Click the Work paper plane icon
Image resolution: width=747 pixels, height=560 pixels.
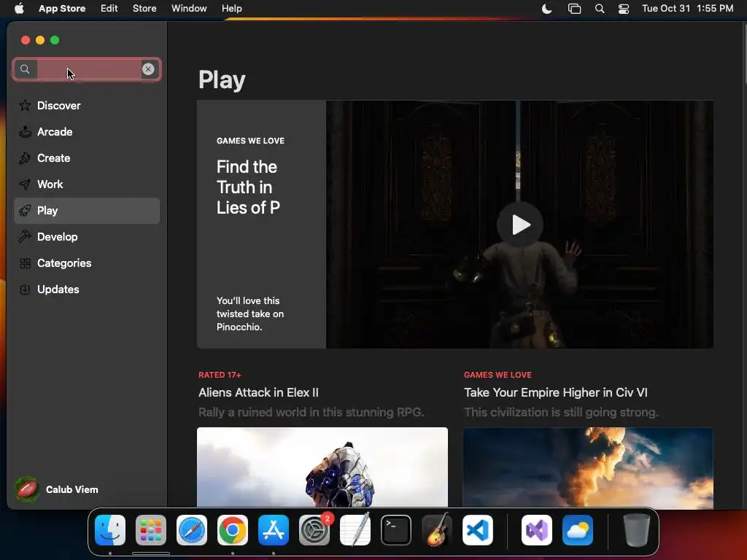25,184
